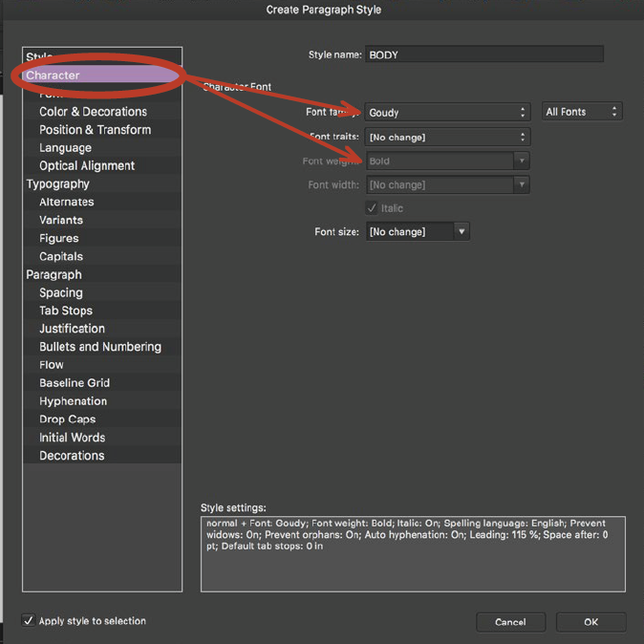Select Character in the style sidebar
644x644 pixels.
tap(54, 75)
